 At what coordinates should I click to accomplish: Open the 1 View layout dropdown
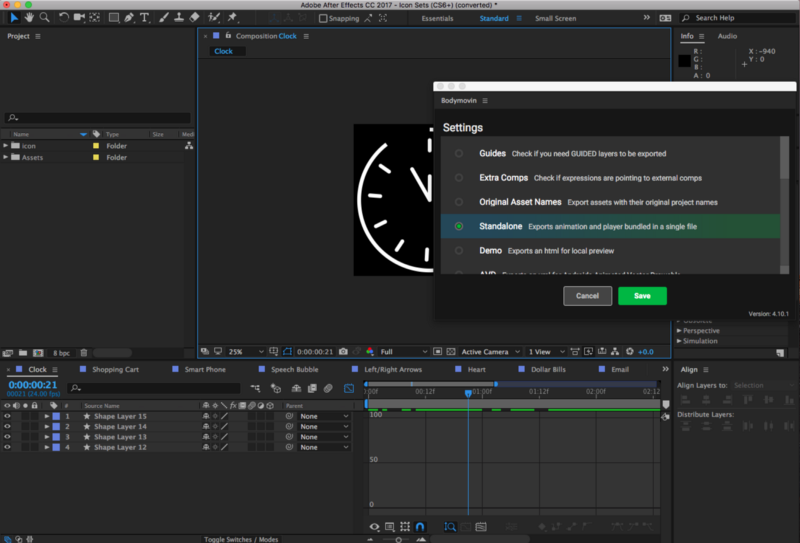pos(546,352)
